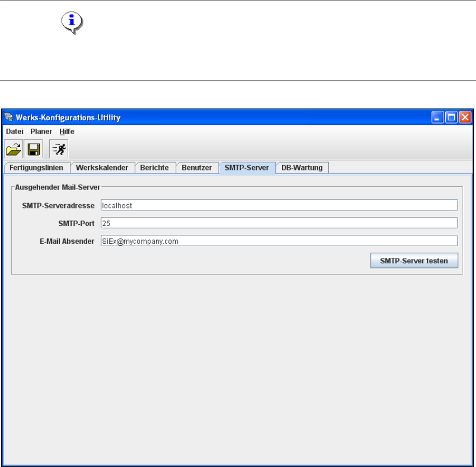Image resolution: width=476 pixels, height=467 pixels.
Task: Switch to the Fertigungslinien tab
Action: pyautogui.click(x=36, y=168)
